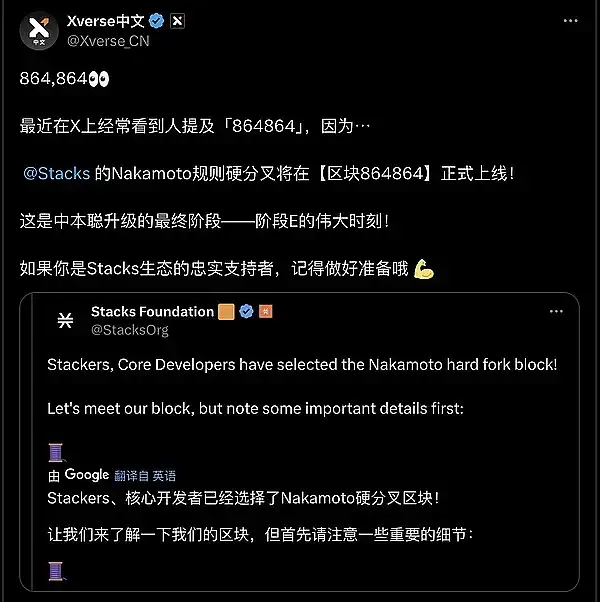Click the Google translation provider label
This screenshot has width=600, height=602.
(x=87, y=475)
